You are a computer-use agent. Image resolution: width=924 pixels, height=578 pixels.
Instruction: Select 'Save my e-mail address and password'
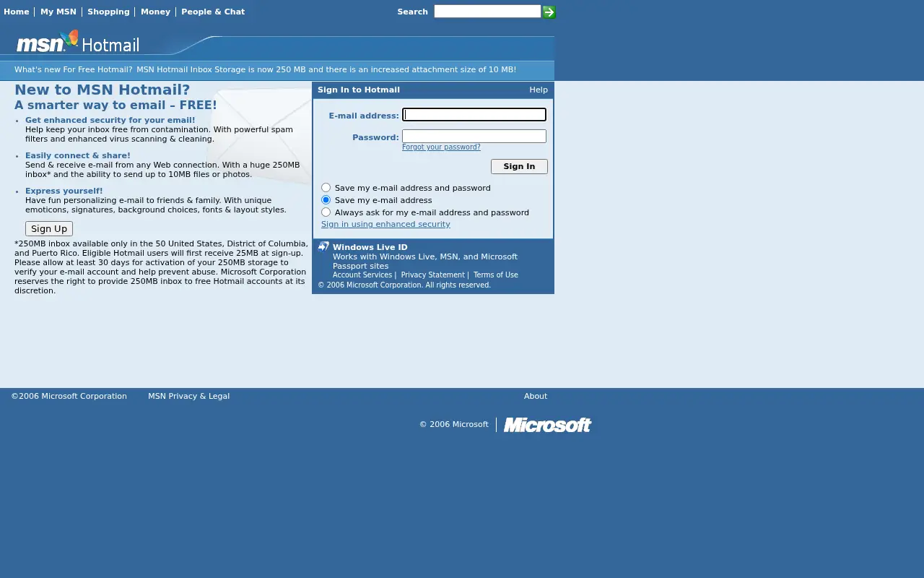326,188
